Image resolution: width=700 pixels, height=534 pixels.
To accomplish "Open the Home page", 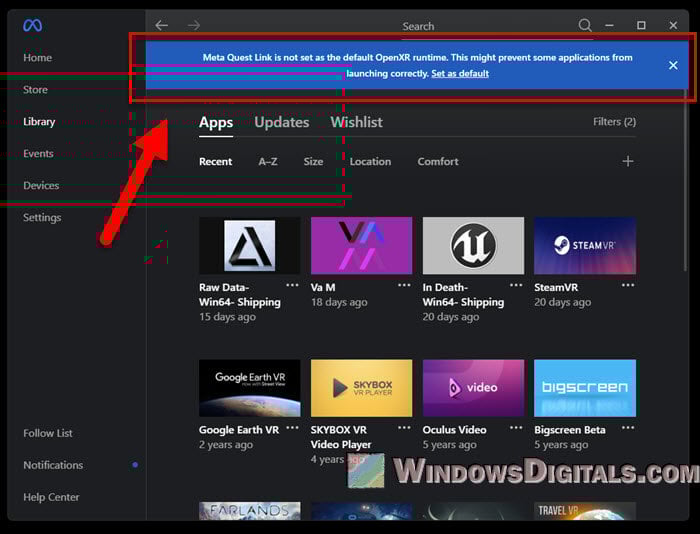I will click(38, 58).
